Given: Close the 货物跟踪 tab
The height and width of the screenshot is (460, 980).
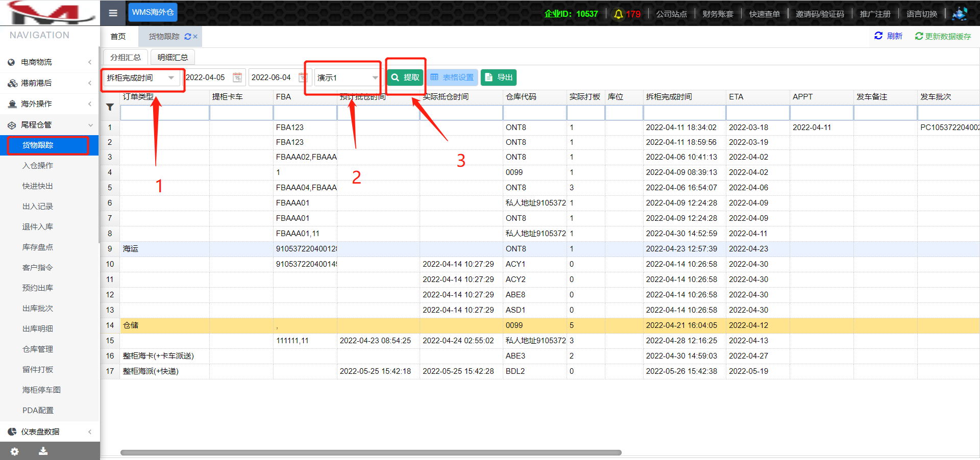Looking at the screenshot, I should point(195,37).
